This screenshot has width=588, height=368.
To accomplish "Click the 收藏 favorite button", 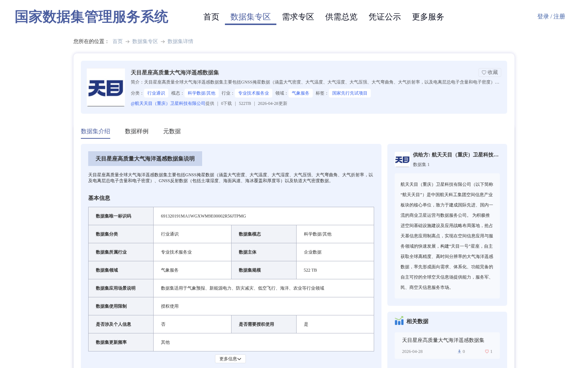I will point(490,72).
